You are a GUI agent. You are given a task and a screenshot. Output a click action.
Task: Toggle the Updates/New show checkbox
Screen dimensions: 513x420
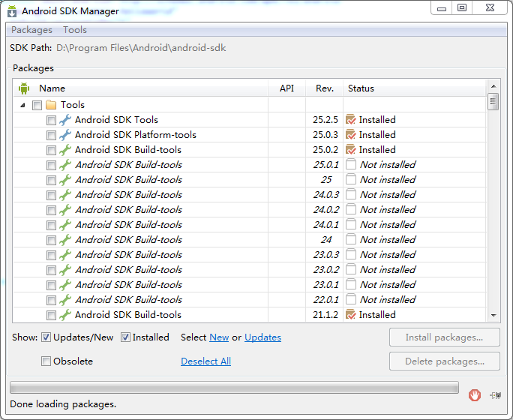(46, 337)
